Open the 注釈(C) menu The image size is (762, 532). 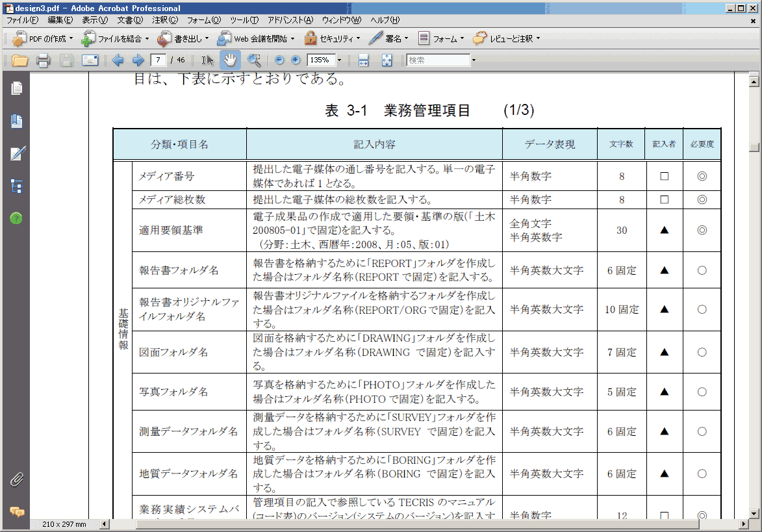(165, 20)
